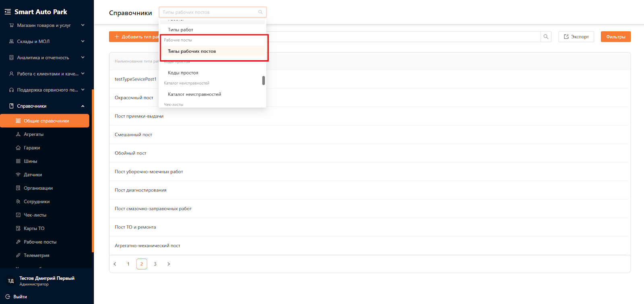
Task: Choose Коды простоя from dropdown list
Action: pos(183,73)
